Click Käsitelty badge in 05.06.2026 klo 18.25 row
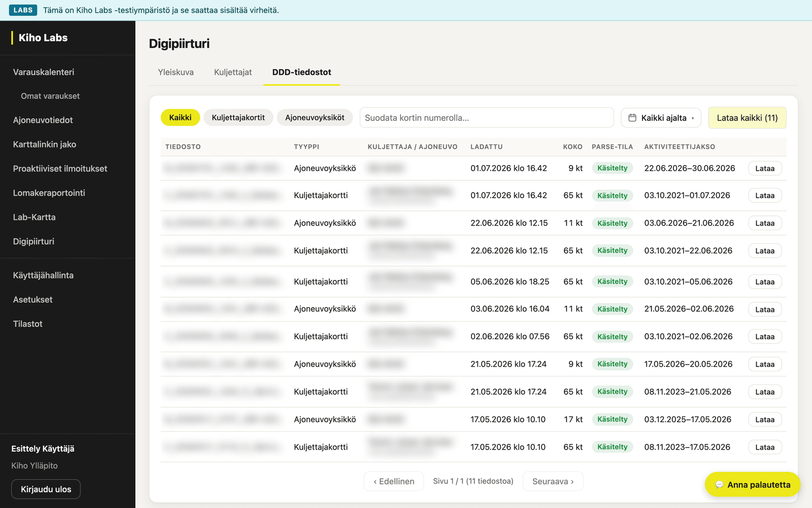Image resolution: width=812 pixels, height=508 pixels. (612, 281)
